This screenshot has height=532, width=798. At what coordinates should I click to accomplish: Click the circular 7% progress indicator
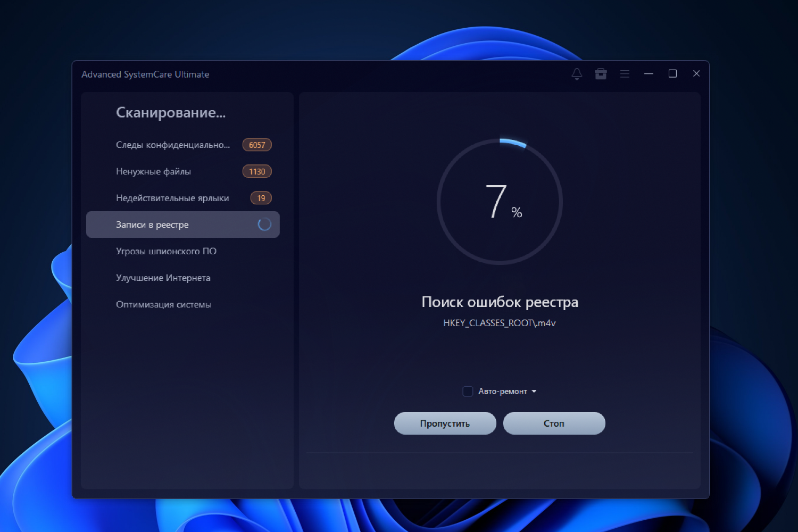click(x=500, y=202)
